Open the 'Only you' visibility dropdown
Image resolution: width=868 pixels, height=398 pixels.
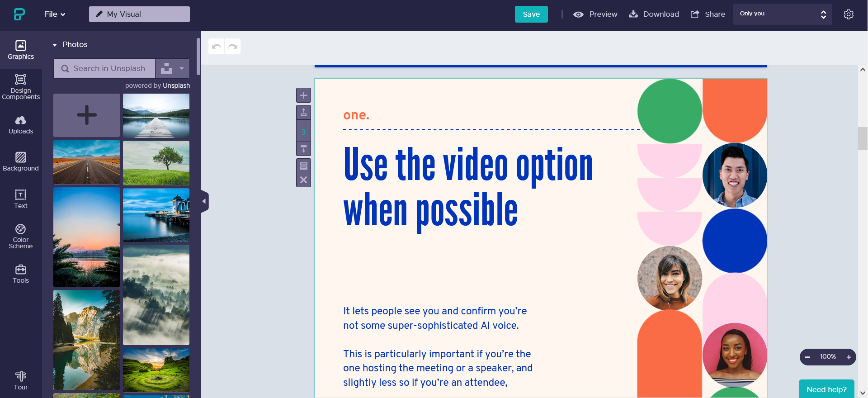782,14
